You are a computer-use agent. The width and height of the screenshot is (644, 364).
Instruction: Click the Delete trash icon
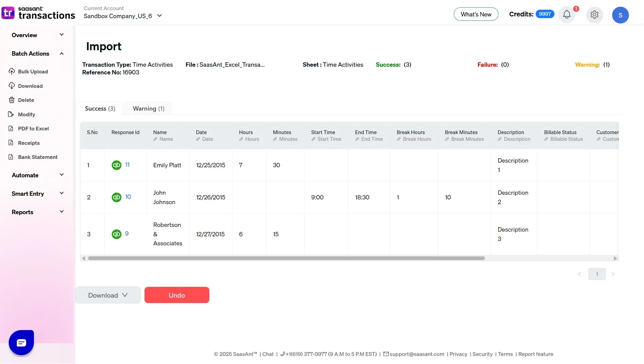(x=12, y=100)
